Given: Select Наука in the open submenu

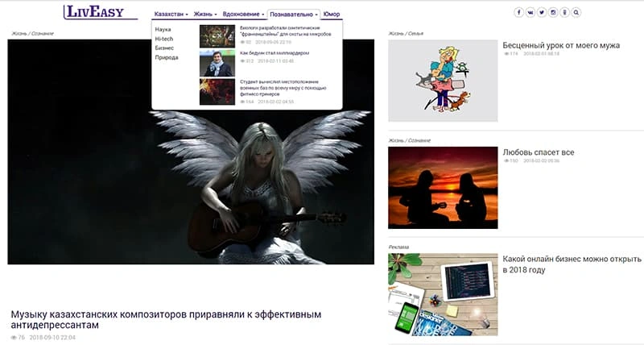Looking at the screenshot, I should pyautogui.click(x=163, y=30).
